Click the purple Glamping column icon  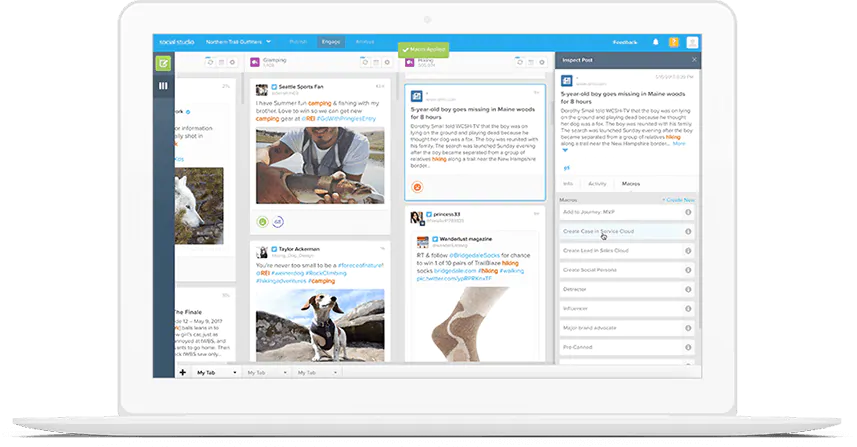[x=255, y=62]
